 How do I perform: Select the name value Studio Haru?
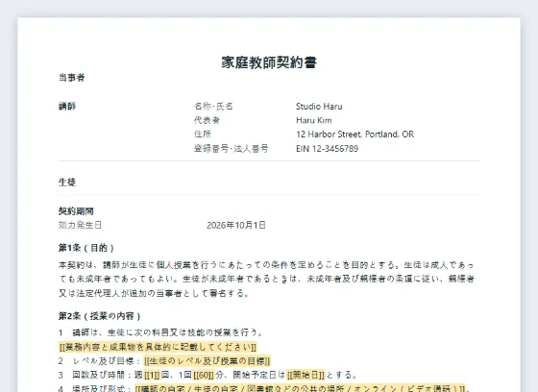click(319, 107)
